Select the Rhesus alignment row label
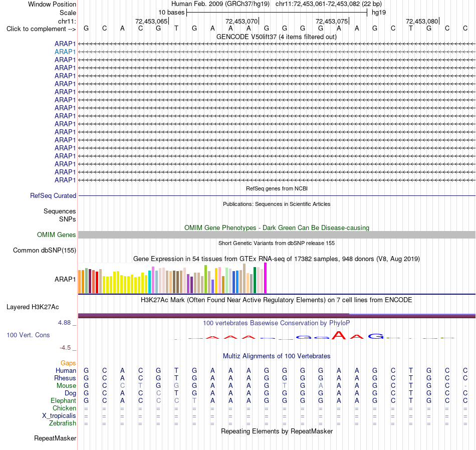The width and height of the screenshot is (476, 450). (65, 378)
